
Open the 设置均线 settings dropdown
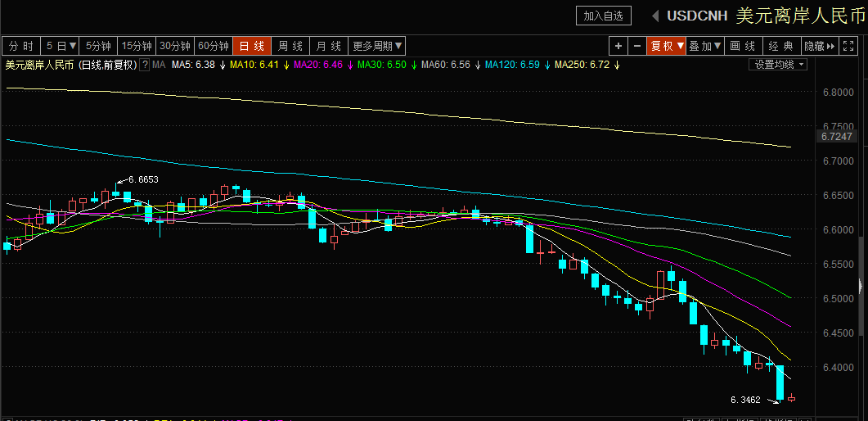(x=778, y=65)
